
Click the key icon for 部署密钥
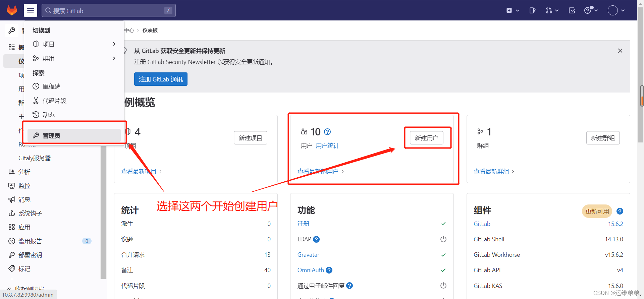pyautogui.click(x=12, y=255)
